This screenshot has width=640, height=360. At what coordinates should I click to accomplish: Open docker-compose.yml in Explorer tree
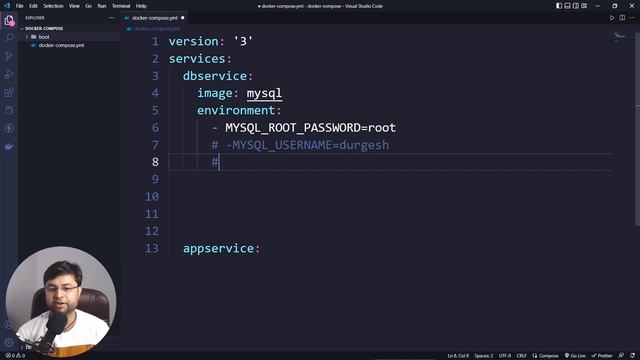point(61,45)
